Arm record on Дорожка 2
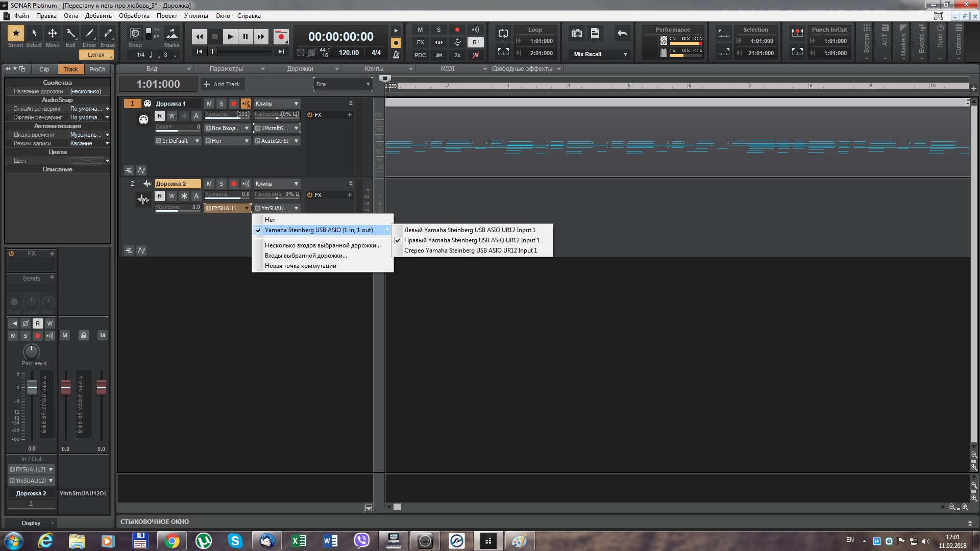This screenshot has height=551, width=980. point(233,184)
